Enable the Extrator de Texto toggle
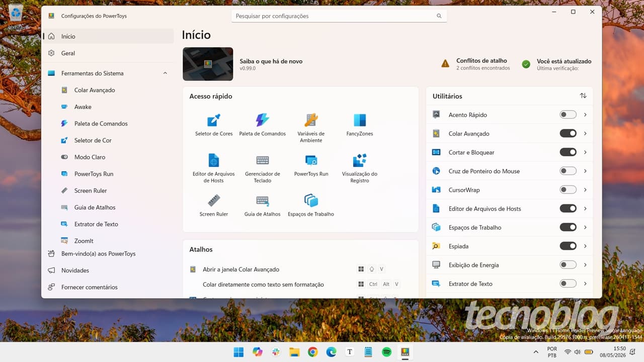644x362 pixels. pos(568,284)
